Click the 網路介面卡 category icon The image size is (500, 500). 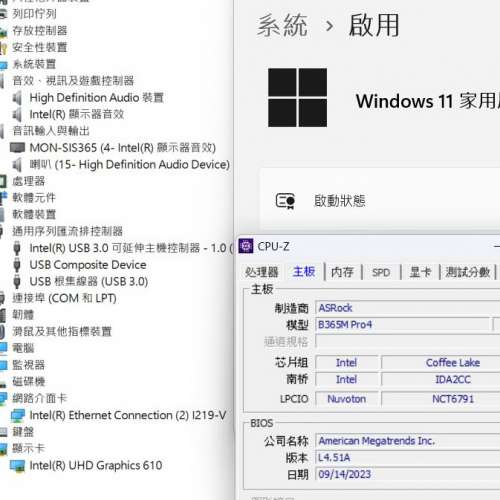[3, 398]
